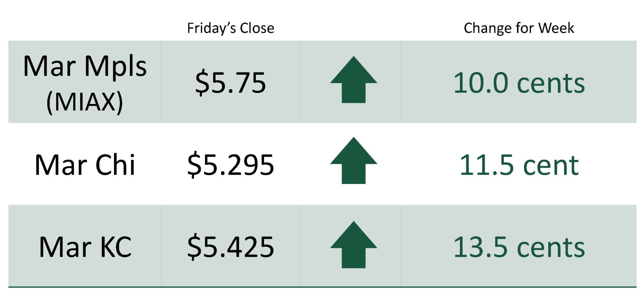The height and width of the screenshot is (299, 644).
Task: Click the (MIAX) text under Mar Mpls
Action: [85, 102]
